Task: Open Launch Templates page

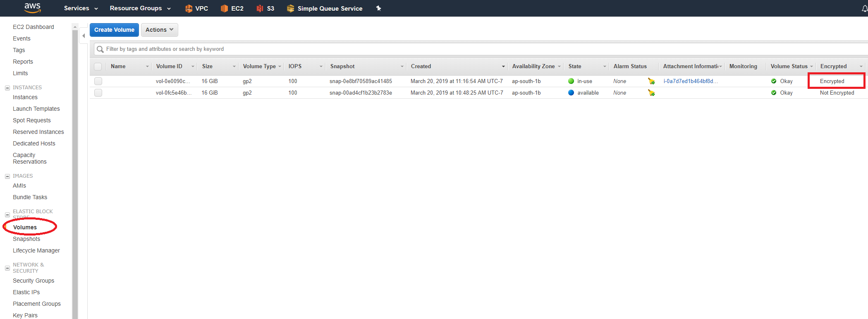Action: click(36, 109)
